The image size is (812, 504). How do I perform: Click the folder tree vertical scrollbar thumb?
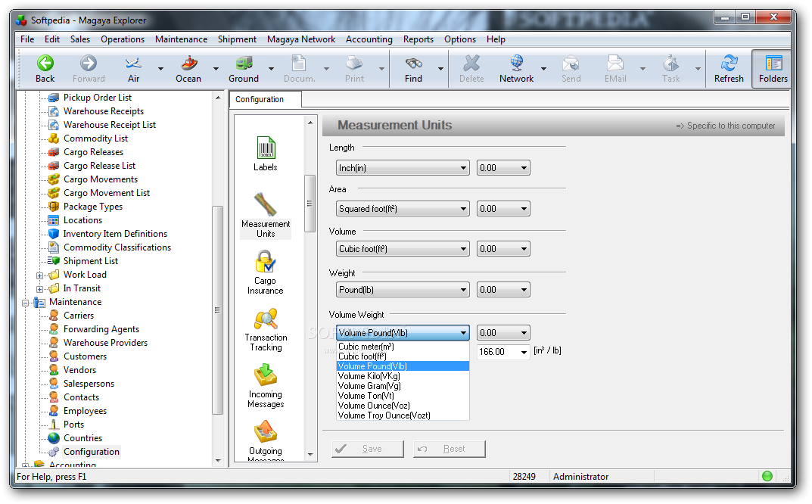(217, 310)
